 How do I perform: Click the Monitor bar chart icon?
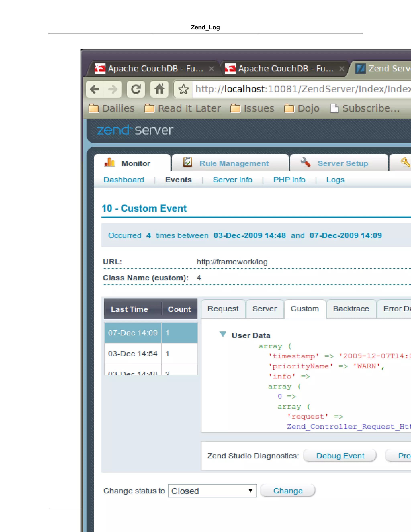110,162
